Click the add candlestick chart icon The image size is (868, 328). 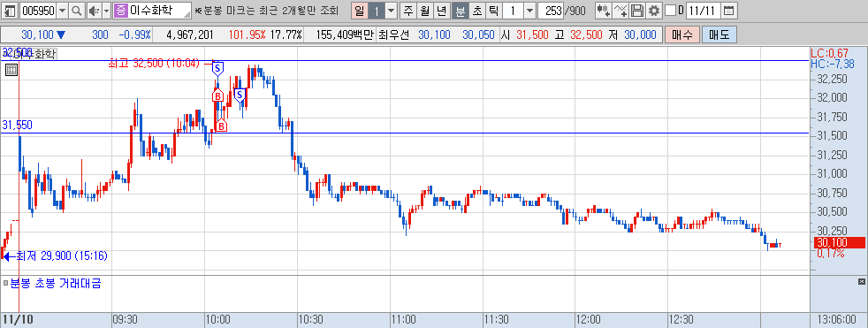603,11
